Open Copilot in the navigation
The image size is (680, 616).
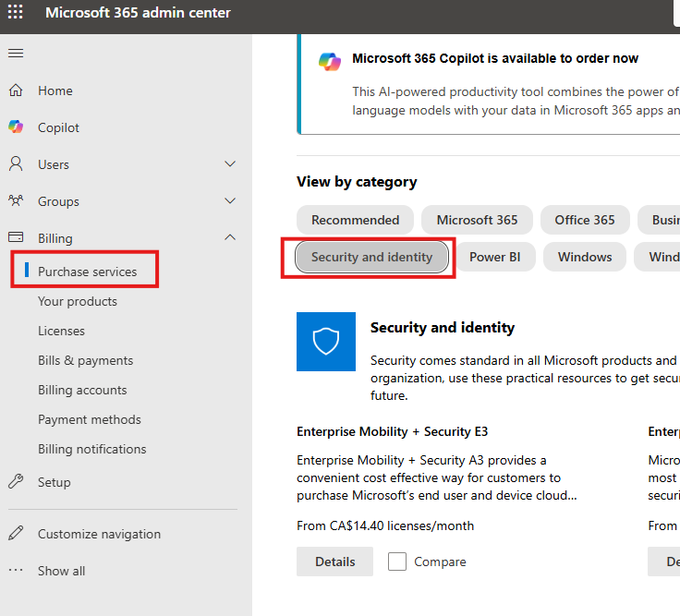(58, 127)
